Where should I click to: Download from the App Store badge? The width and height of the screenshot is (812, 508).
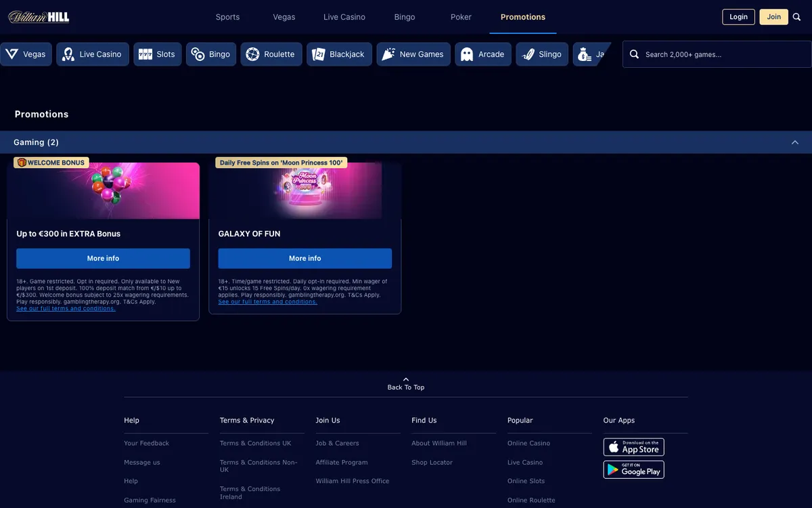(633, 447)
